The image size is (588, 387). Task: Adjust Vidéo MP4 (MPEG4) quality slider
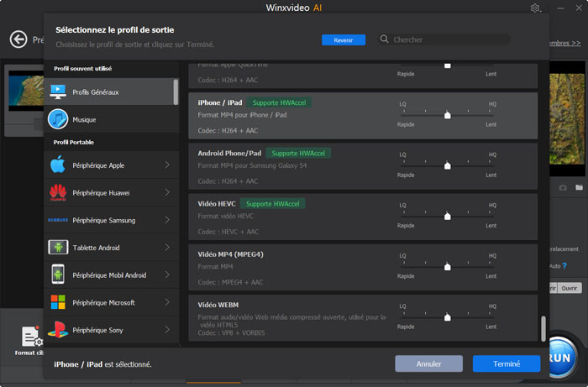coord(447,266)
